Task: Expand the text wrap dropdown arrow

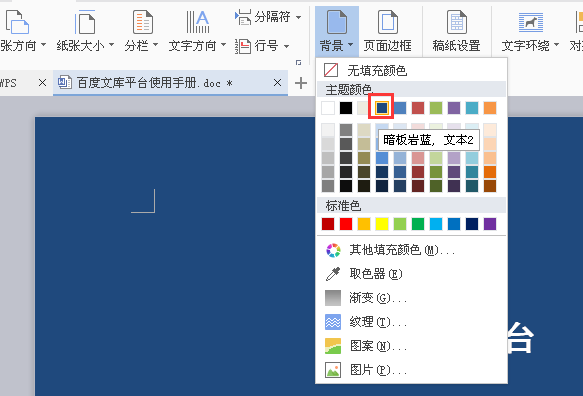Action: pyautogui.click(x=556, y=45)
